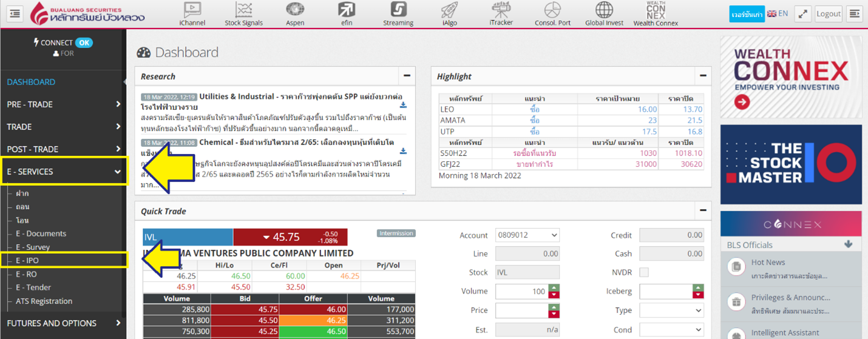Tick the NVDR checkbox

point(644,272)
